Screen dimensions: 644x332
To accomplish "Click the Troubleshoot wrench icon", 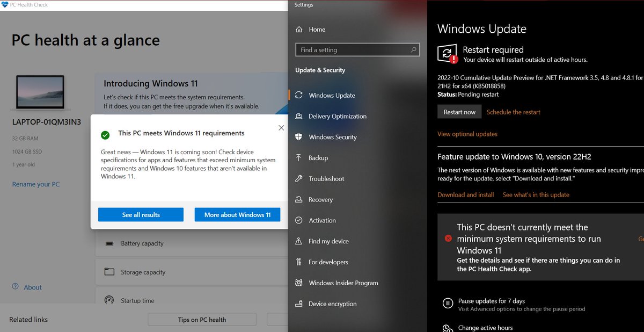I will [299, 178].
